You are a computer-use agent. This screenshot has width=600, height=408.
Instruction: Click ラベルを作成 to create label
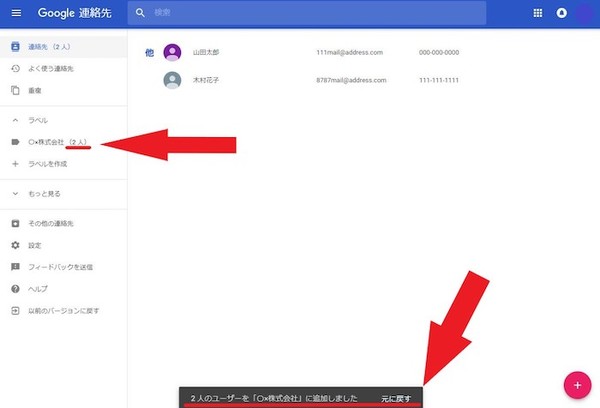pyautogui.click(x=50, y=164)
